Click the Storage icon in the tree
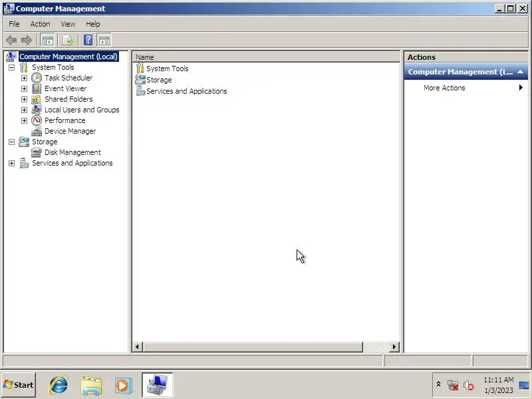This screenshot has height=399, width=532. [x=24, y=142]
